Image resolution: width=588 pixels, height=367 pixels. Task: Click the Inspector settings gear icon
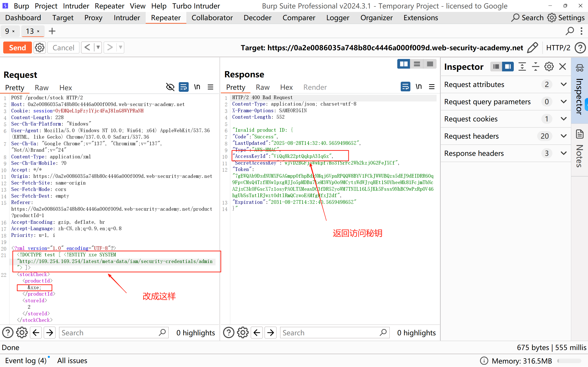pos(549,67)
